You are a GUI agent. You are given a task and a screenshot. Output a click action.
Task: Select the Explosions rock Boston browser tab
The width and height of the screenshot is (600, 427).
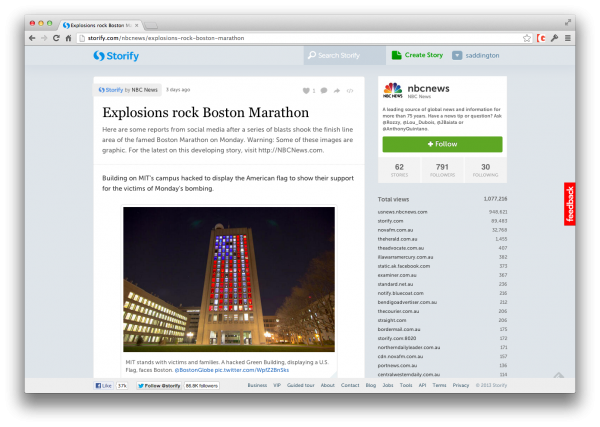[98, 22]
